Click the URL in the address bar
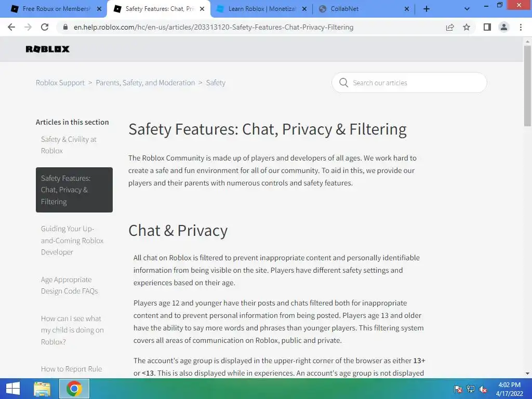 214,27
